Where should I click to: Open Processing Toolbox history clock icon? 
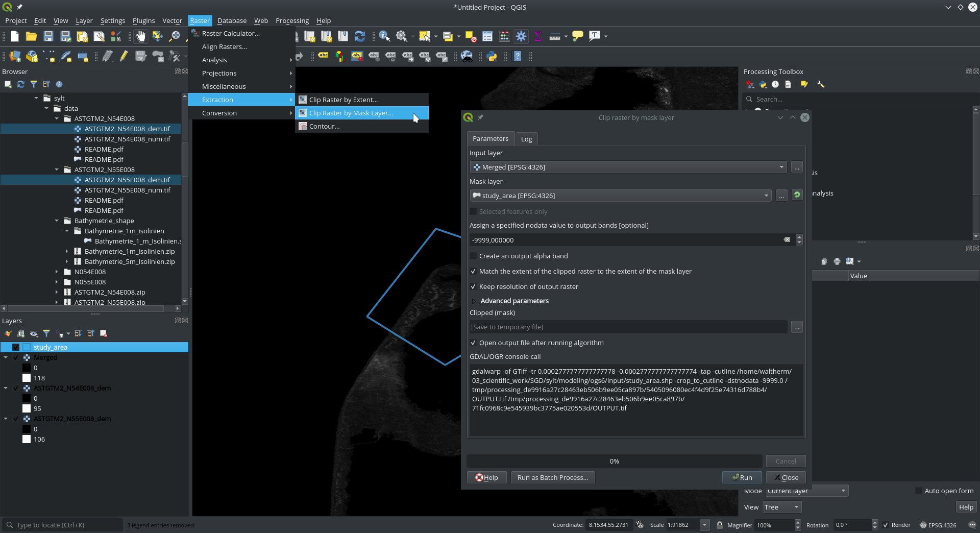point(775,85)
